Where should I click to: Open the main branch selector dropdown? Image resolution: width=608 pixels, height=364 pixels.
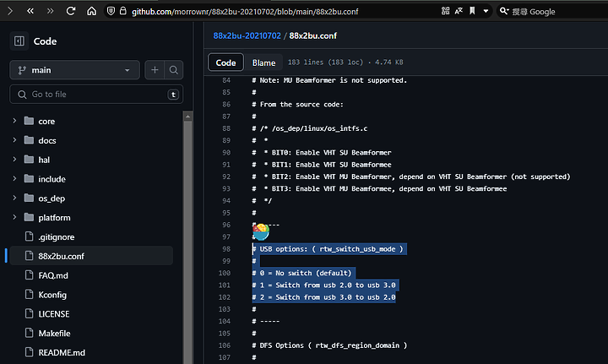click(x=74, y=70)
